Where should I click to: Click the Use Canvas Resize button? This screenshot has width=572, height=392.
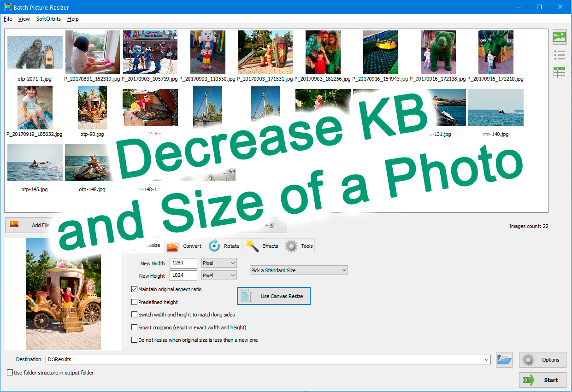(273, 296)
